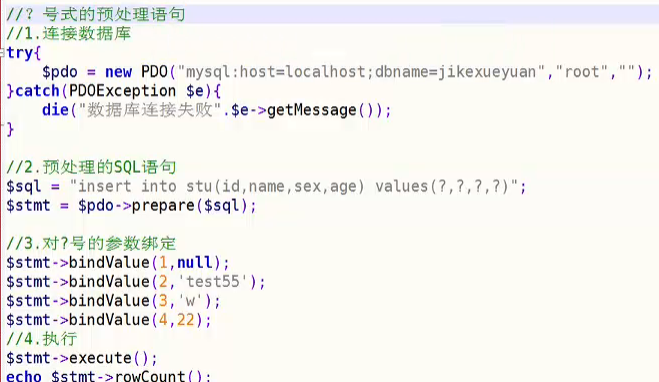Click the 'echo' keyword on the last line
This screenshot has height=382, width=659.
coord(24,376)
